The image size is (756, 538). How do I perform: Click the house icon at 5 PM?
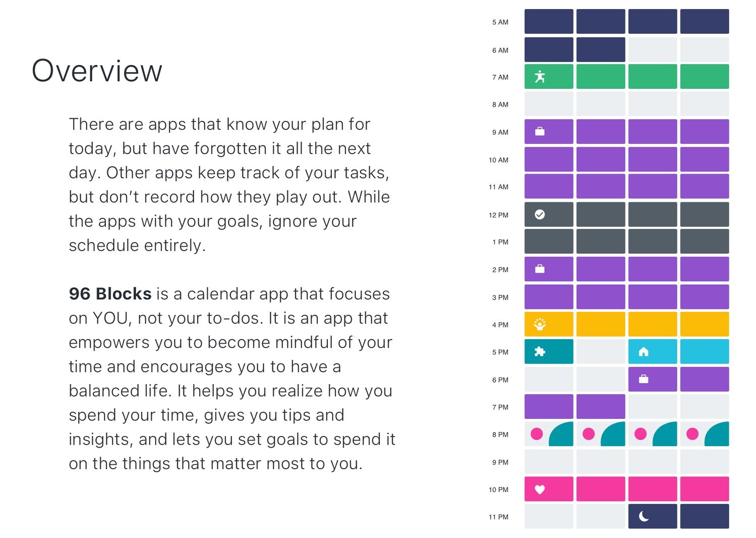644,352
